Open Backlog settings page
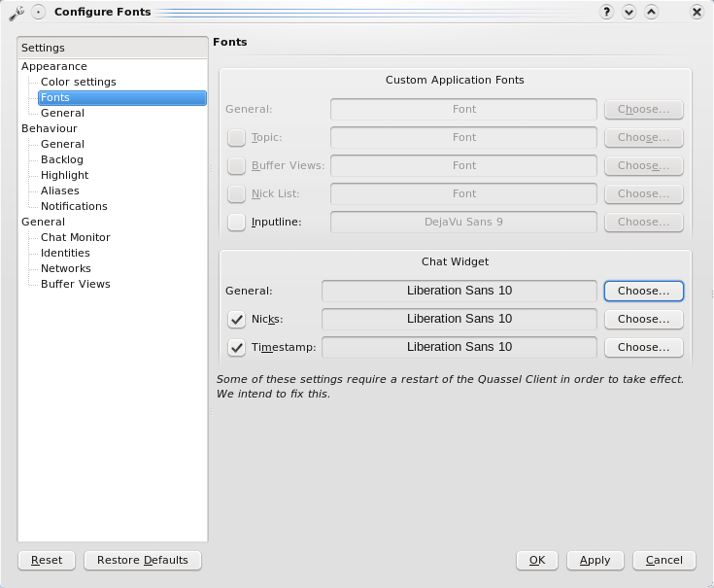714x588 pixels. [x=62, y=159]
